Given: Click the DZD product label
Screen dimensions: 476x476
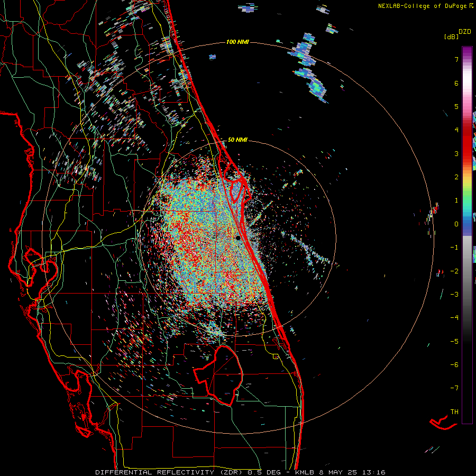Looking at the screenshot, I should point(465,32).
